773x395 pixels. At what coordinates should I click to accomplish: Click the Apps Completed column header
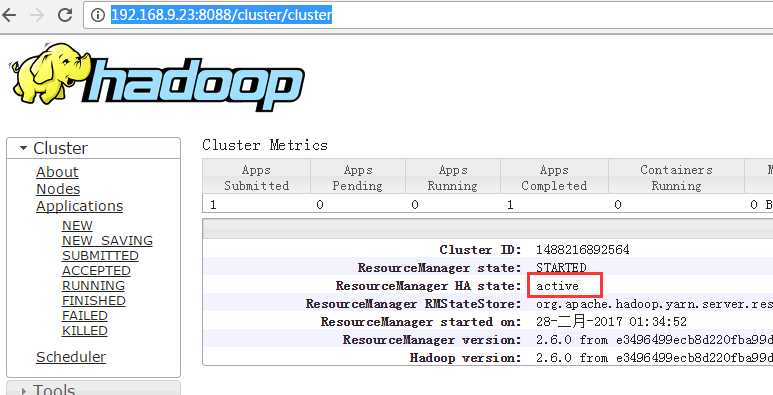point(554,178)
